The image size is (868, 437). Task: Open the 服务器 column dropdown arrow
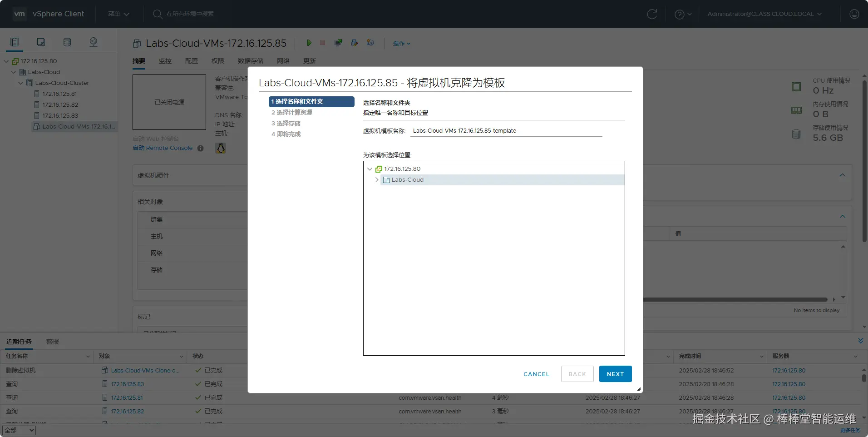856,357
